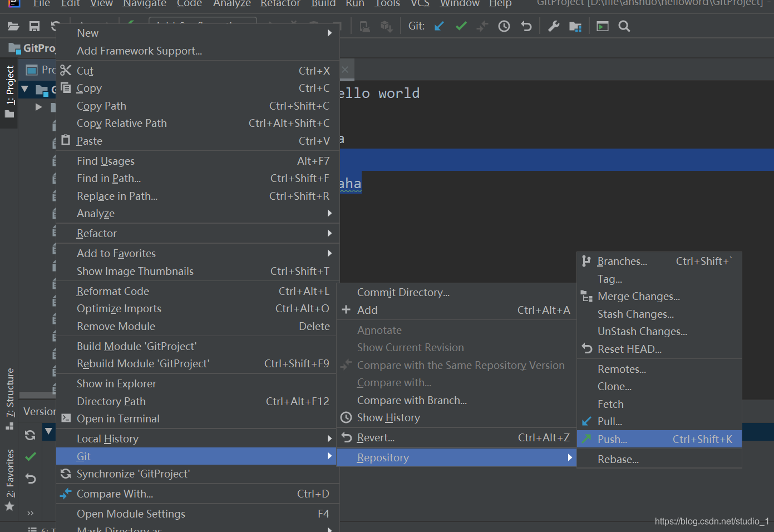
Task: Click the Search Everywhere magnifier icon
Action: click(x=624, y=26)
